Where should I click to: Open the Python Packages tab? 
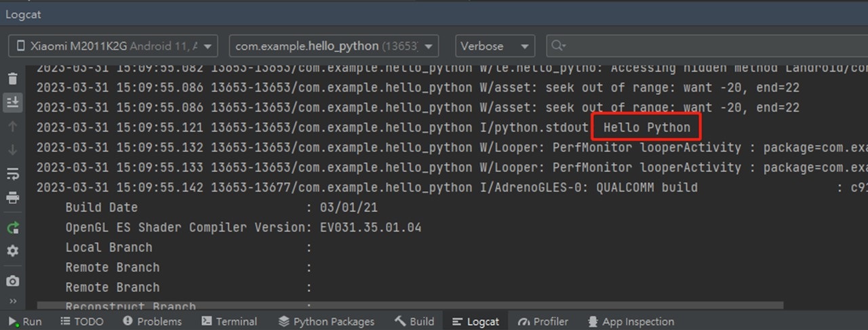(x=326, y=321)
